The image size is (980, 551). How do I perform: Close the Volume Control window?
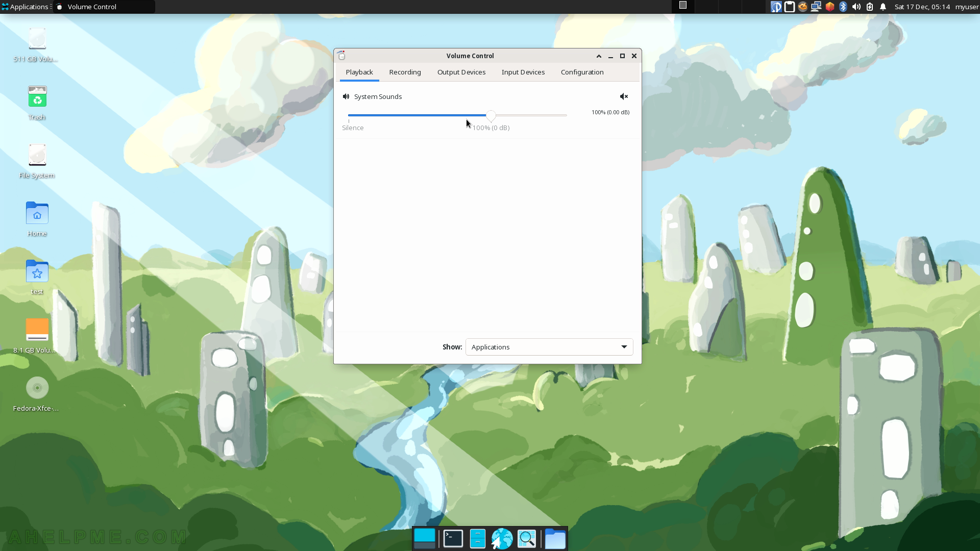[634, 56]
